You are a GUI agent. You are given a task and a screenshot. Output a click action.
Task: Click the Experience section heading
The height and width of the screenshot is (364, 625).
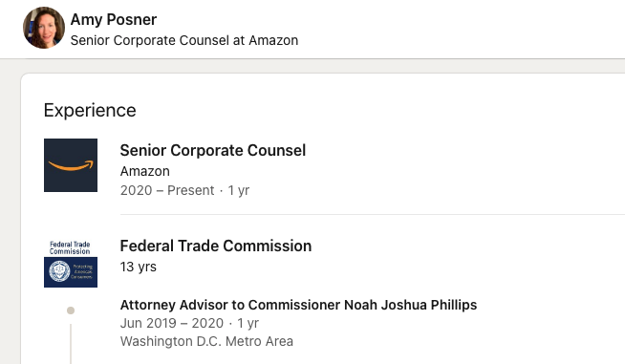click(x=90, y=110)
